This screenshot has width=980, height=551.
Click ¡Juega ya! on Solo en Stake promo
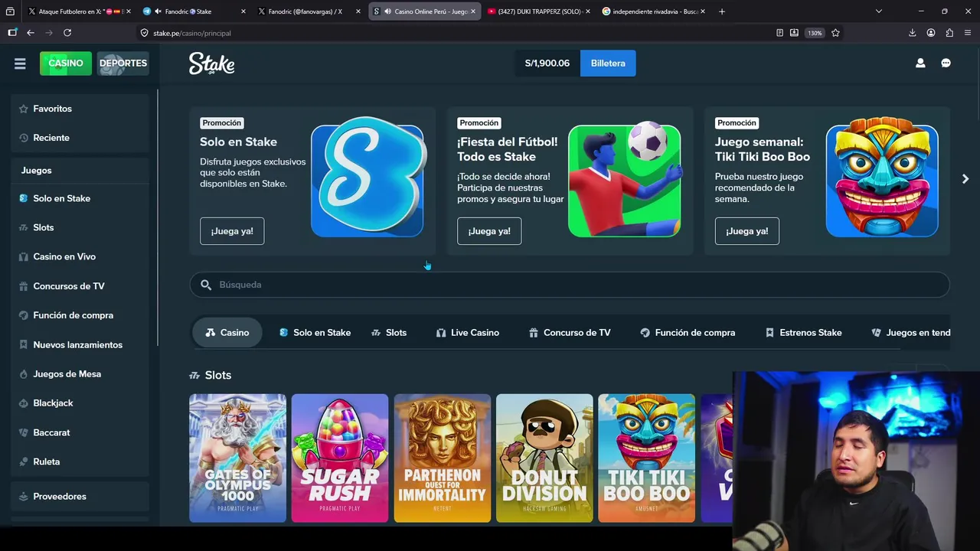tap(232, 231)
